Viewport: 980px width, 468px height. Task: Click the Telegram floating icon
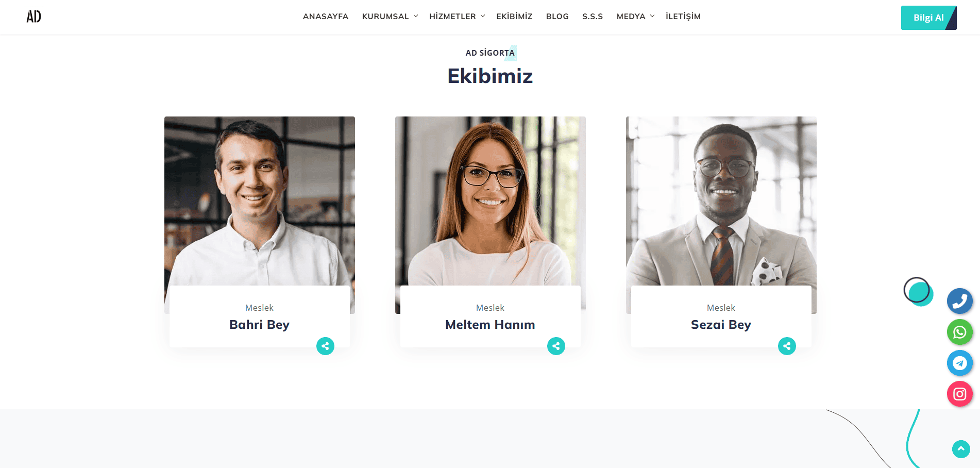coord(959,363)
